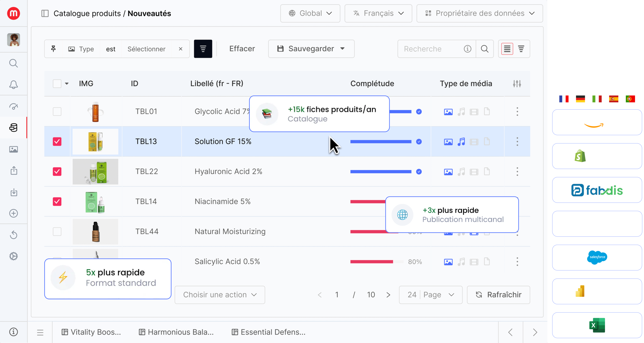Switch to the Harmonious Bala... tab
The height and width of the screenshot is (343, 644).
176,332
